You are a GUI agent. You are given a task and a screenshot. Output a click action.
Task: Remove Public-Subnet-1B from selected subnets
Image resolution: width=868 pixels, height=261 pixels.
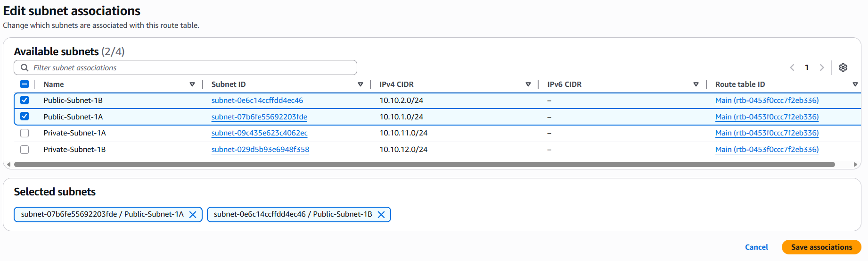[x=381, y=215]
